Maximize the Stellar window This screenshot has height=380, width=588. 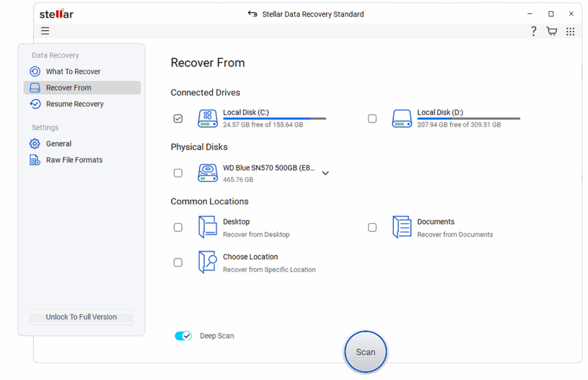551,14
